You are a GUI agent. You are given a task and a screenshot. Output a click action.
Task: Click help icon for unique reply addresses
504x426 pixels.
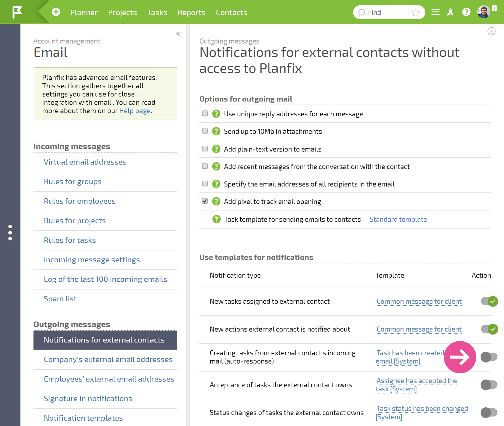pos(216,114)
